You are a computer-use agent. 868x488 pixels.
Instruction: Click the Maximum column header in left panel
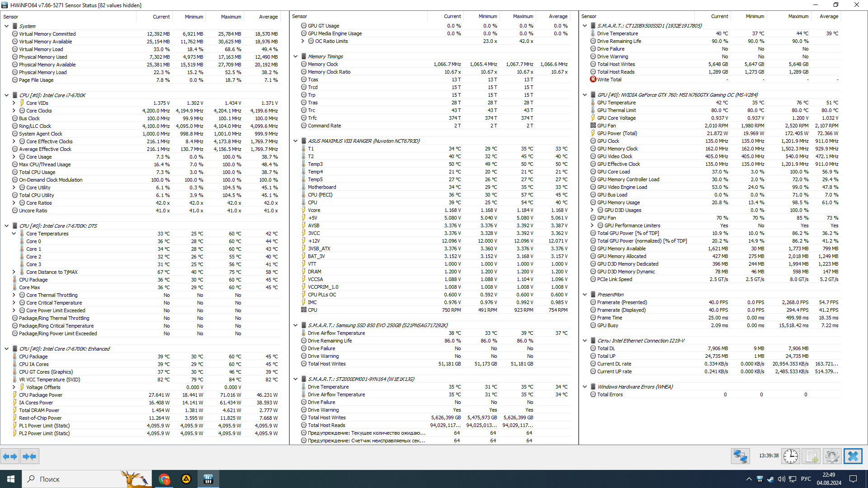tap(231, 17)
